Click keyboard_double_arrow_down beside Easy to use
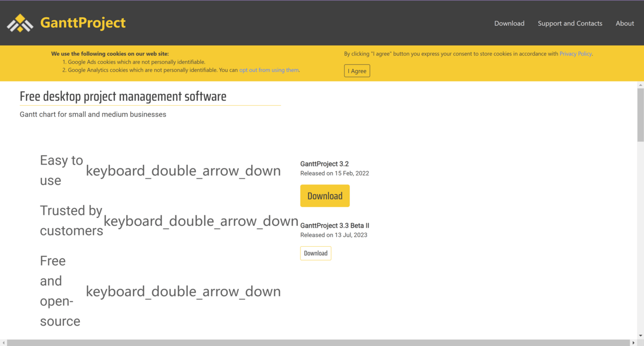 pos(184,171)
